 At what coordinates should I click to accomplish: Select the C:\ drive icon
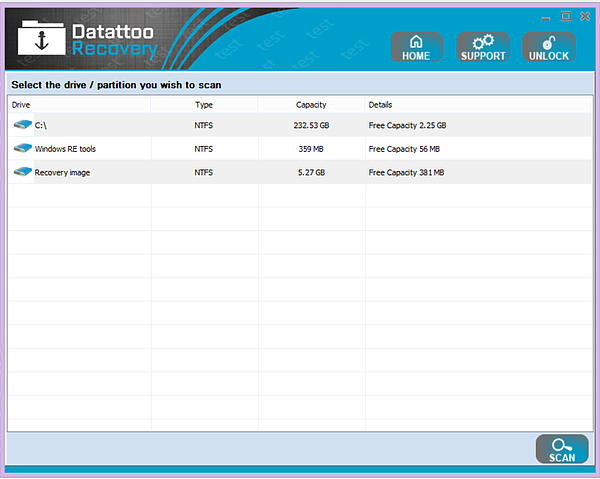click(23, 125)
